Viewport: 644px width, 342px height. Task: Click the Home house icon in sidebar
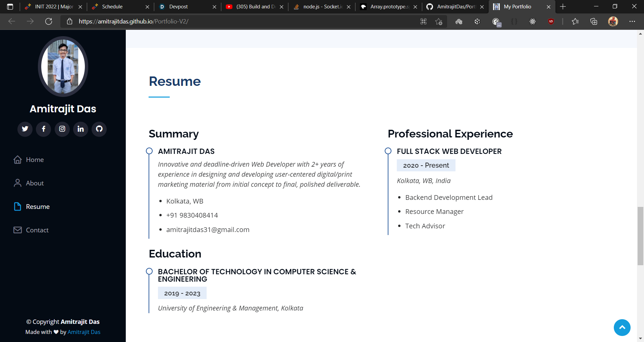pyautogui.click(x=18, y=160)
